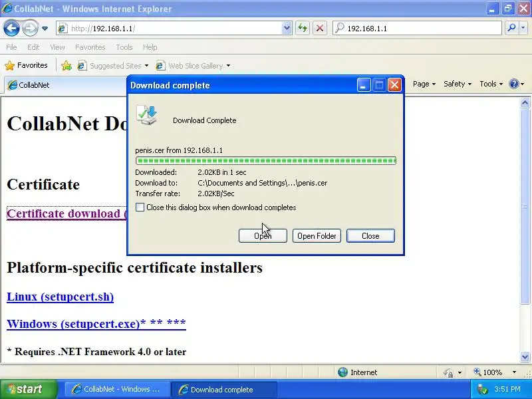Viewport: 532px width, 399px height.
Task: Click the Certificate download link
Action: pos(66,213)
